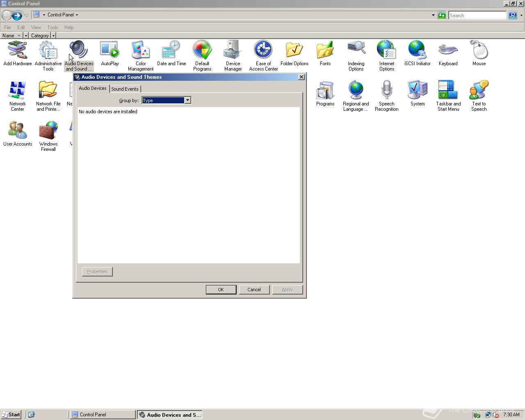Click Audio Devices taskbar button
The width and height of the screenshot is (525, 420).
pos(170,415)
